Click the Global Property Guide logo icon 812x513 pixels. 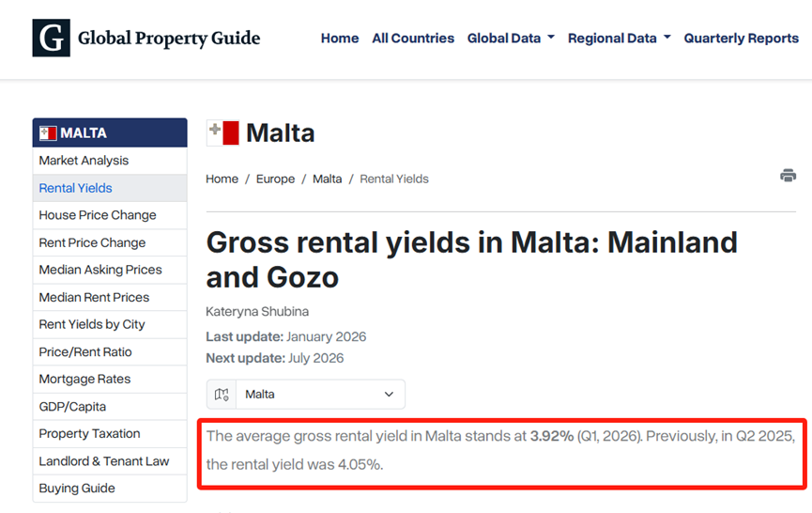click(51, 39)
